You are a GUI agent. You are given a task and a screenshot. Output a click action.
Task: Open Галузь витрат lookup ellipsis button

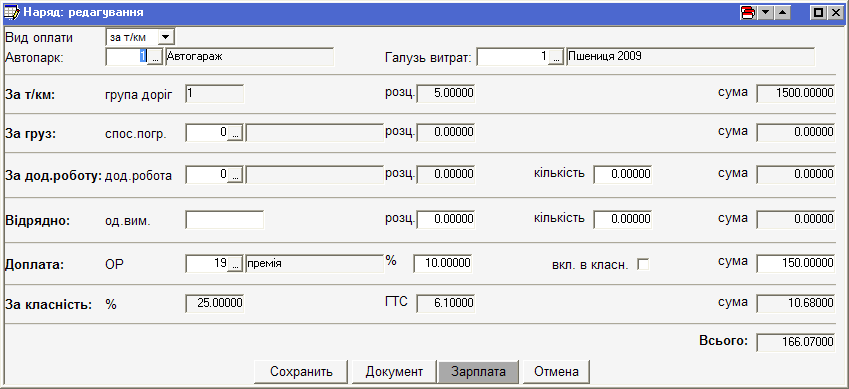[x=556, y=57]
